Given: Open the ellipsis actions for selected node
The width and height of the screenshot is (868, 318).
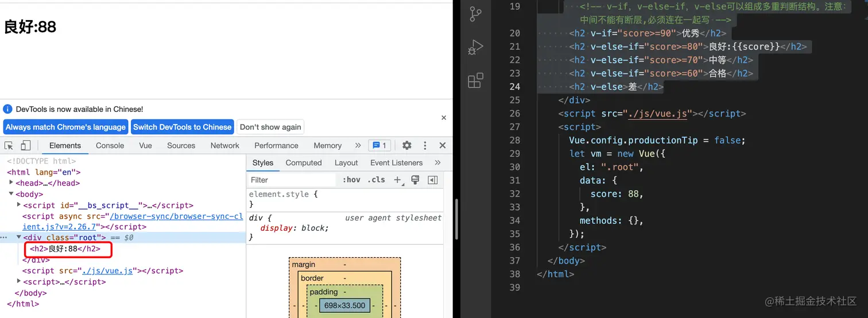Looking at the screenshot, I should pos(4,237).
